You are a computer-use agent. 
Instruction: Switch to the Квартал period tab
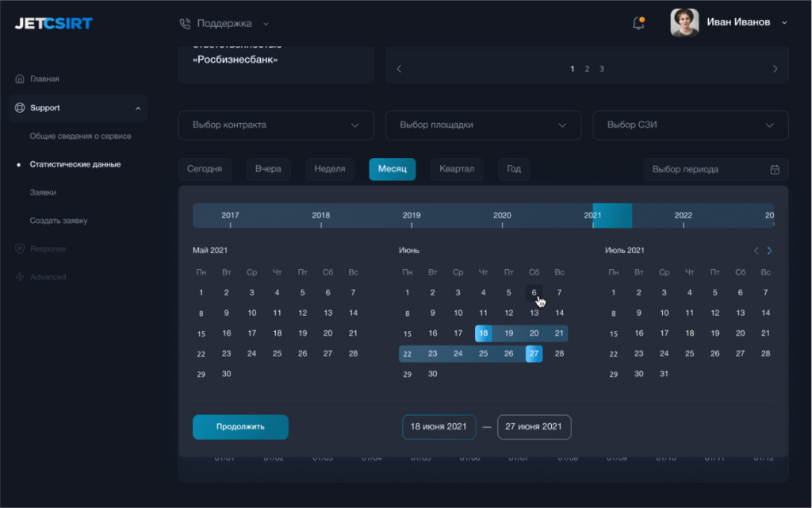tap(457, 169)
